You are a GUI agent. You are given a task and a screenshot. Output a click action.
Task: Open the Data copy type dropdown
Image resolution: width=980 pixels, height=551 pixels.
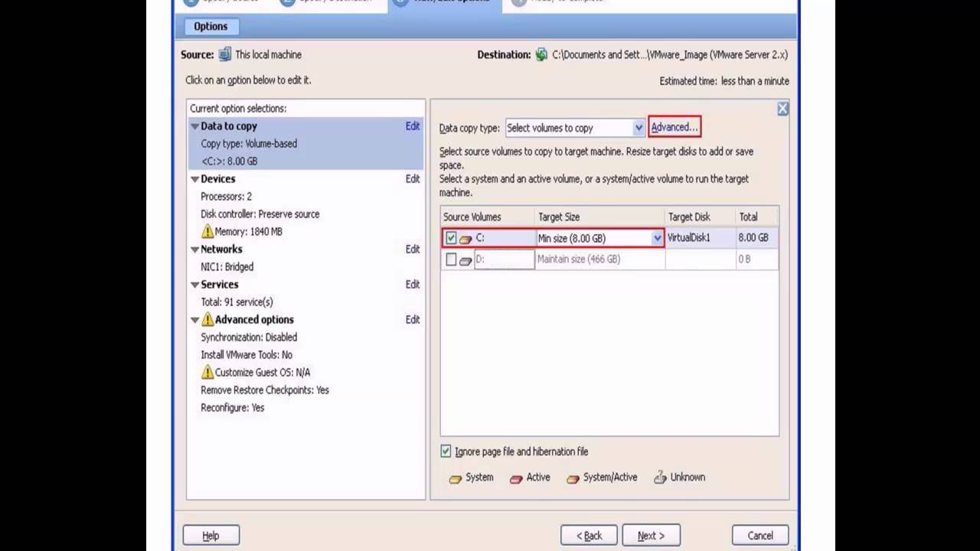[639, 128]
